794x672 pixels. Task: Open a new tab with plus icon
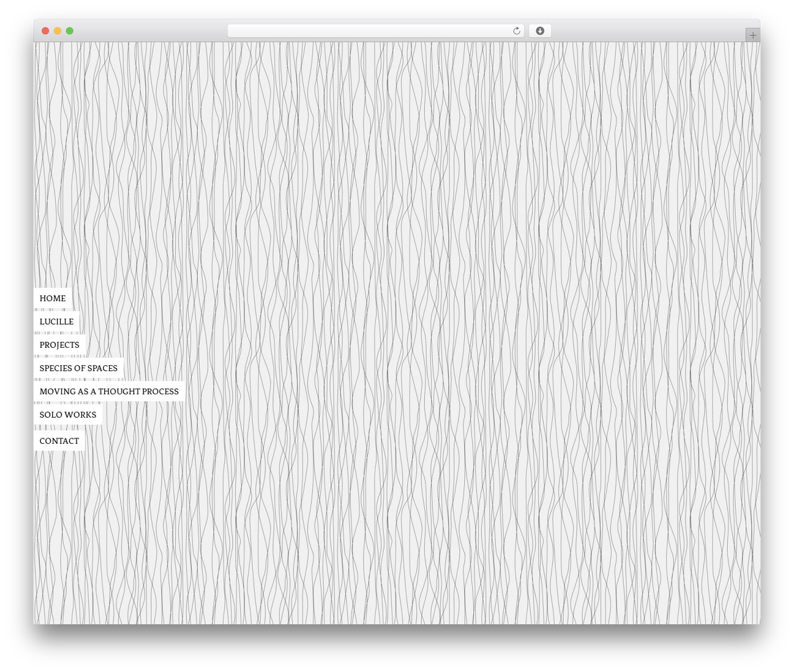pyautogui.click(x=752, y=35)
